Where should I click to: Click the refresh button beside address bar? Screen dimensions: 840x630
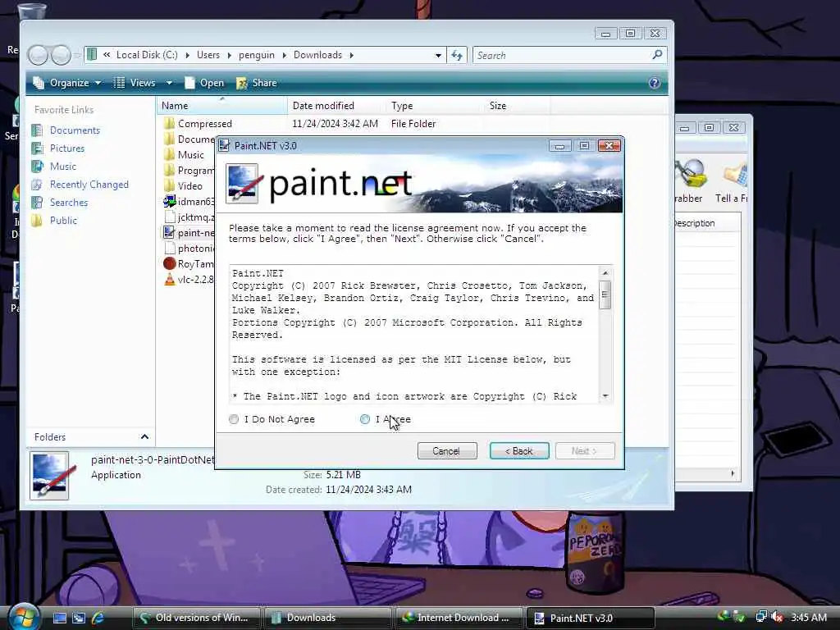[x=457, y=55]
